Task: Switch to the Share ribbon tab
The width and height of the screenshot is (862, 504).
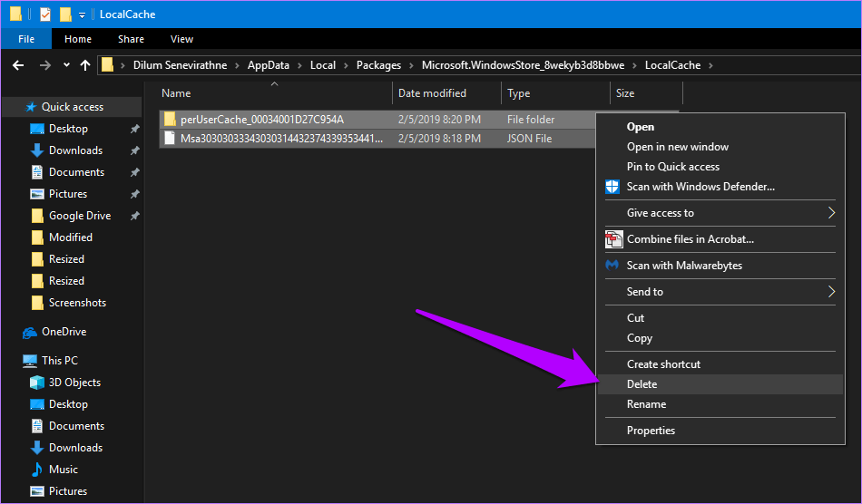Action: pyautogui.click(x=131, y=39)
